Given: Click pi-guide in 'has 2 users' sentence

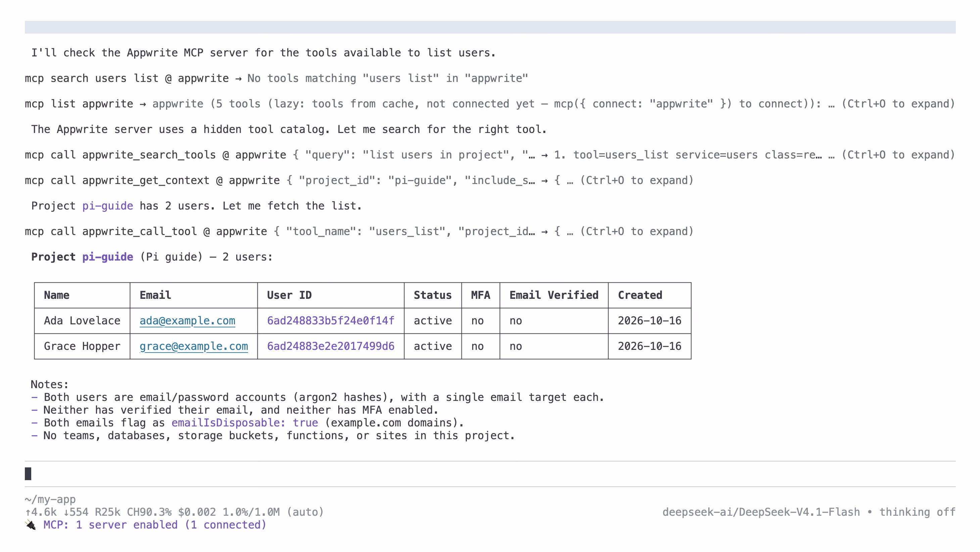Looking at the screenshot, I should (108, 206).
